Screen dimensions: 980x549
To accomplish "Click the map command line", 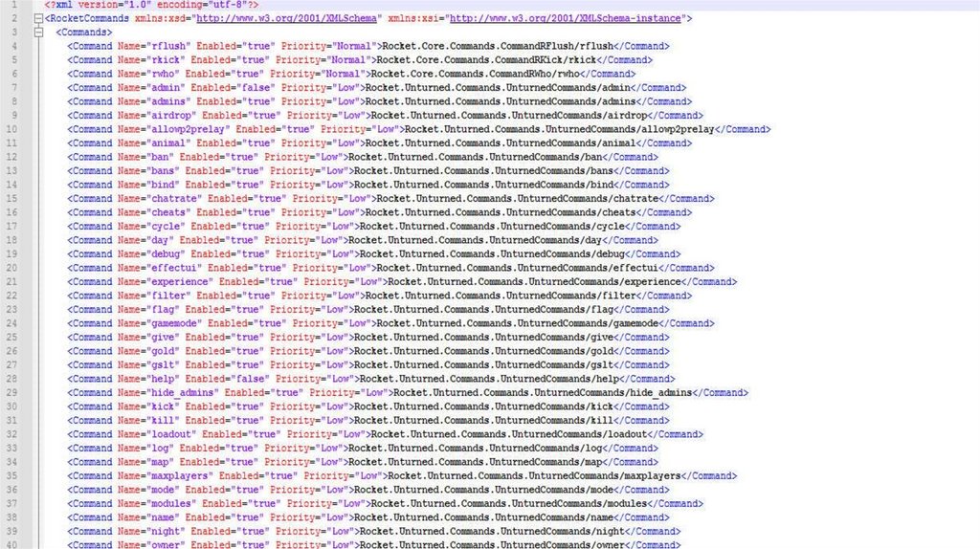I will point(363,462).
